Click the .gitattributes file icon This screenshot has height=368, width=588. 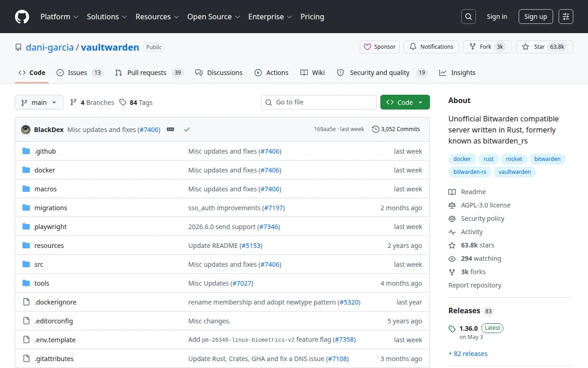(26, 359)
